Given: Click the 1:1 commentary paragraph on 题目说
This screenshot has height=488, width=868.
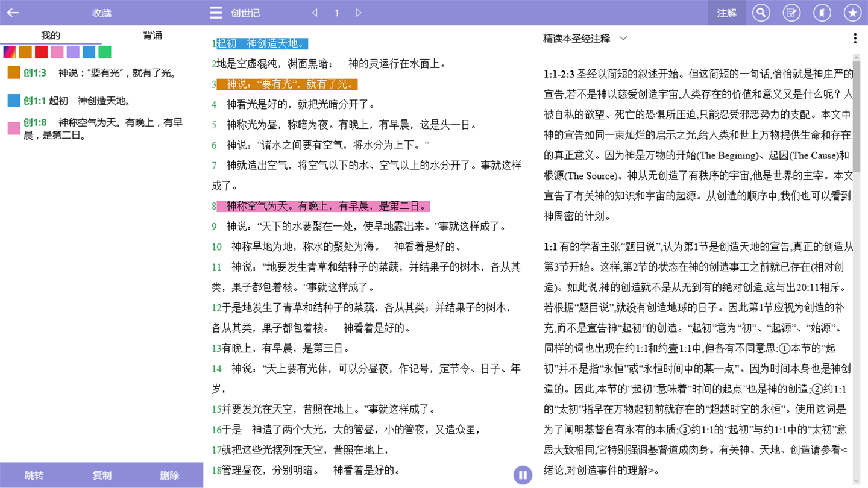Looking at the screenshot, I should 699,358.
